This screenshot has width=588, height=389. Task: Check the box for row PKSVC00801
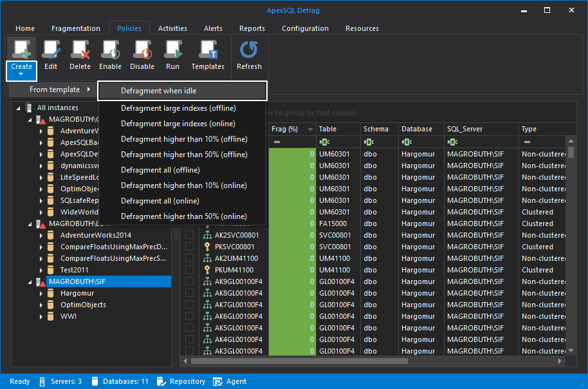click(189, 247)
